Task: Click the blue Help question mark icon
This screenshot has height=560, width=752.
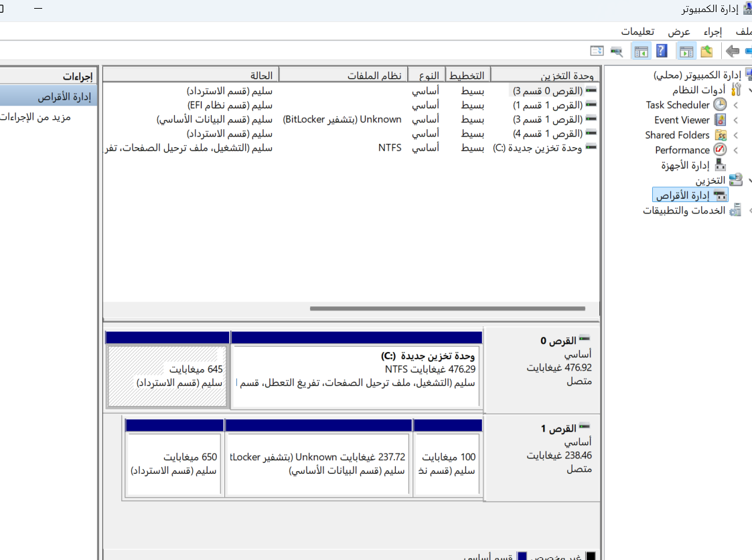Action: (662, 51)
